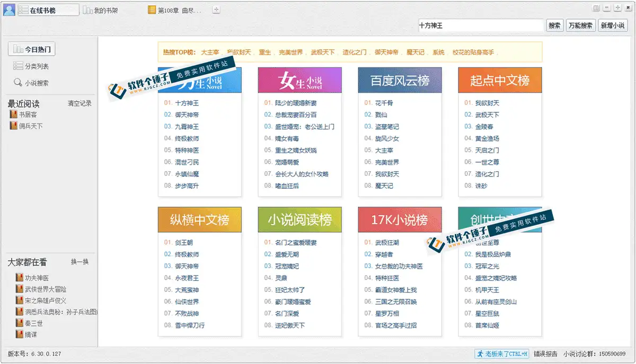Viewport: 636px width, 364px height.
Task: Click the running-man 老板来了 boss key icon
Action: click(479, 353)
